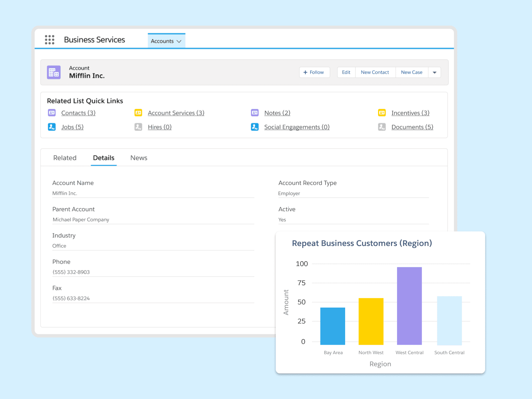Click the fax number (555) 633-8224
This screenshot has height=399, width=532.
click(71, 298)
